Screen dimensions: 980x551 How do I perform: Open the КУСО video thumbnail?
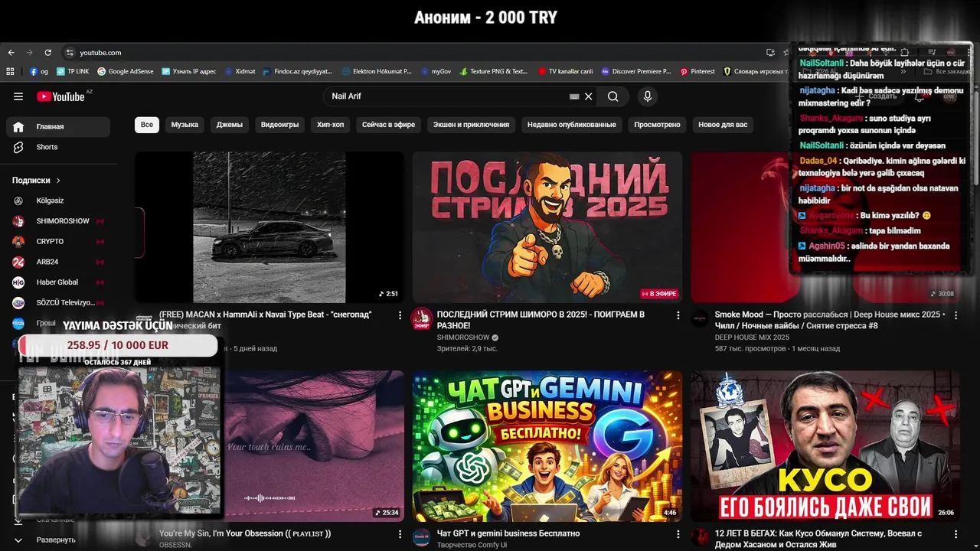825,446
